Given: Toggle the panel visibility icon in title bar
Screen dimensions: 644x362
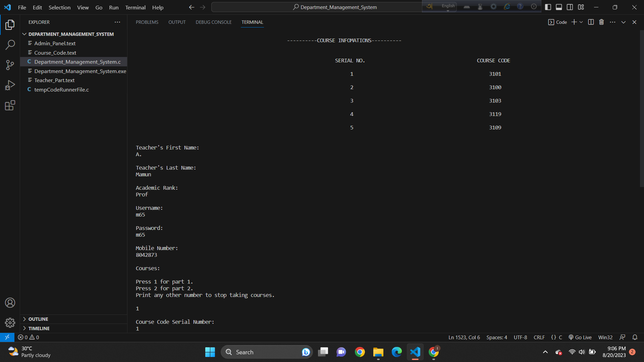Looking at the screenshot, I should pos(558,7).
